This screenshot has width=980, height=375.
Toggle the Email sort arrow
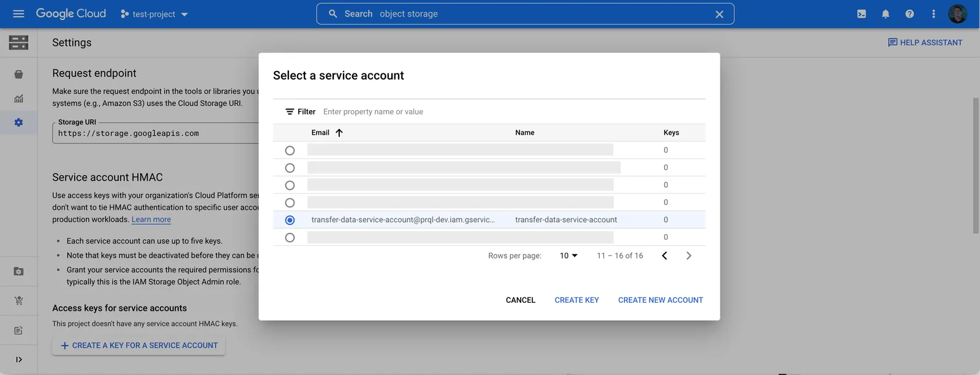pos(339,133)
